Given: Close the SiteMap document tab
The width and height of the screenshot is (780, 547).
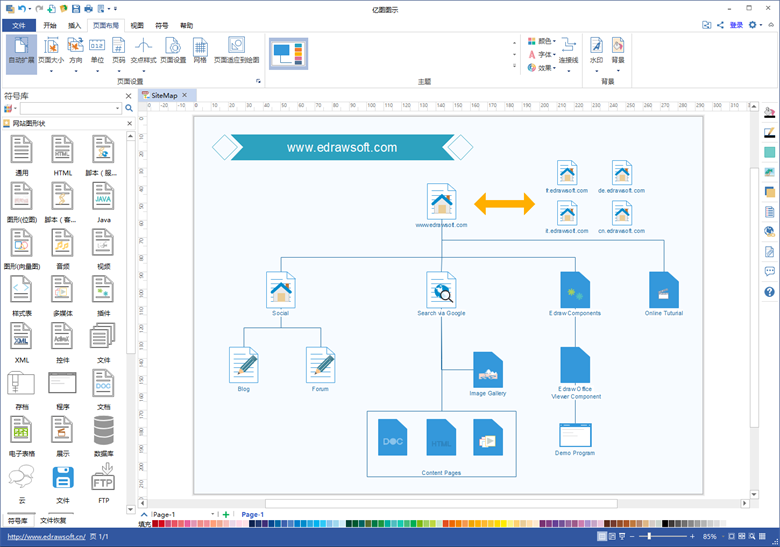Looking at the screenshot, I should coord(185,95).
